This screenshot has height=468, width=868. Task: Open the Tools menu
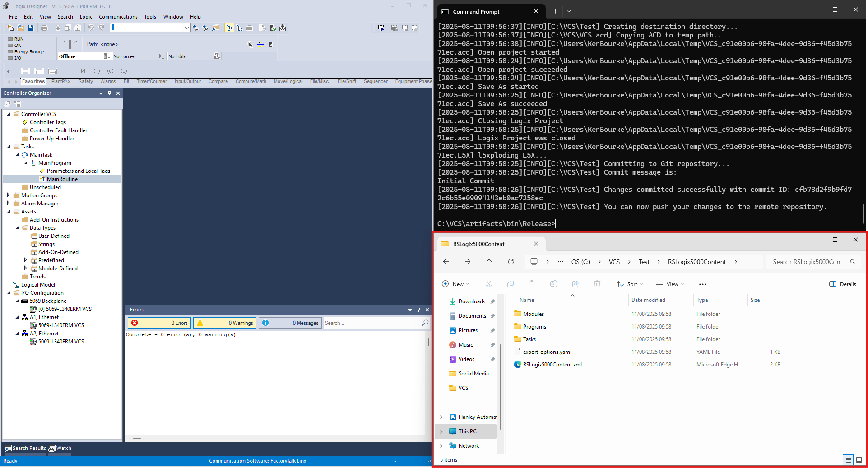pyautogui.click(x=150, y=17)
